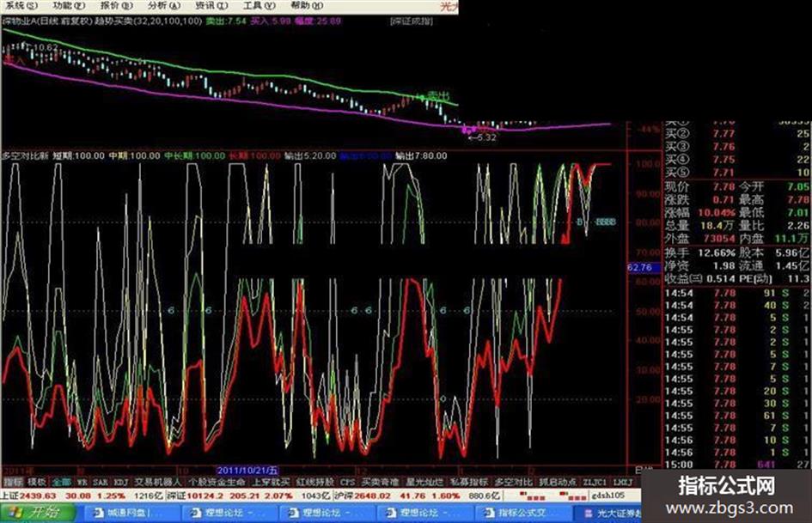Click the 输出7:80.00 indicator value

click(422, 155)
